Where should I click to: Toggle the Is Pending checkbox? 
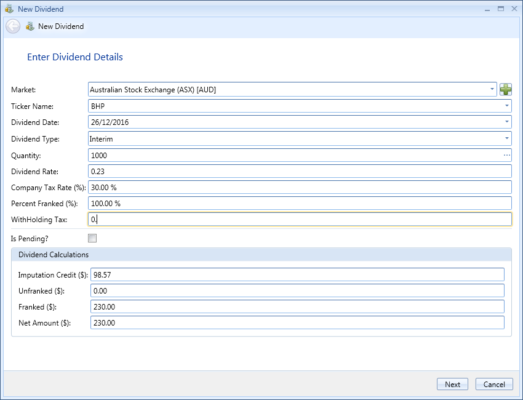[92, 238]
